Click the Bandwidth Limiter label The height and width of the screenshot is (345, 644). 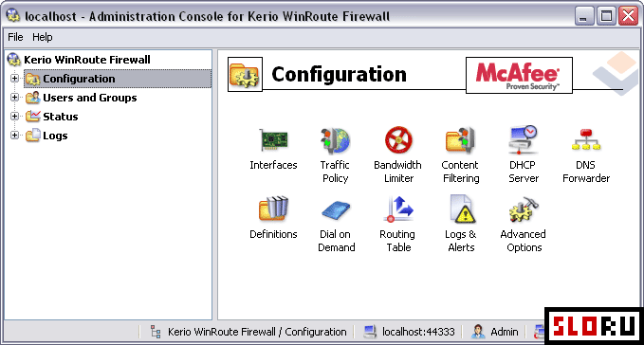pyautogui.click(x=397, y=172)
